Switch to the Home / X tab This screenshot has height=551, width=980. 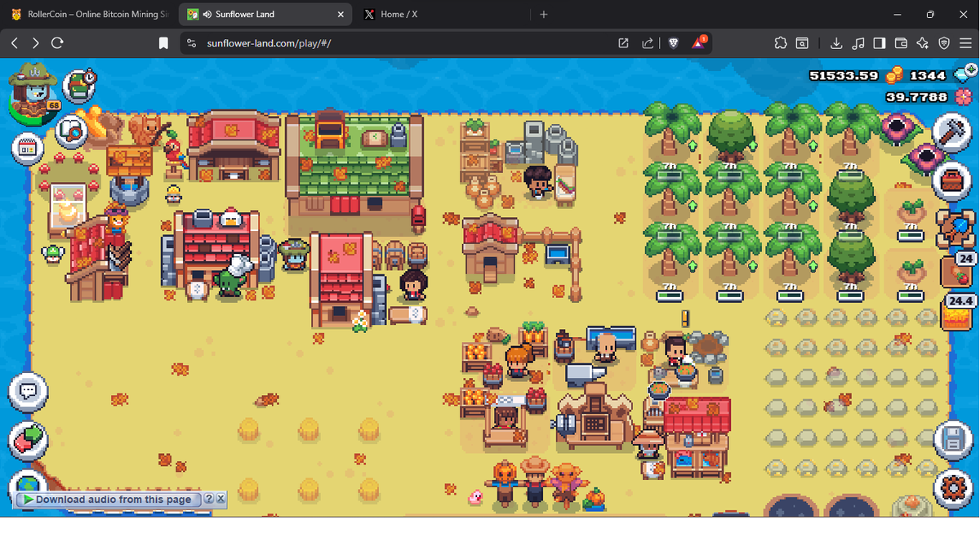pos(441,14)
